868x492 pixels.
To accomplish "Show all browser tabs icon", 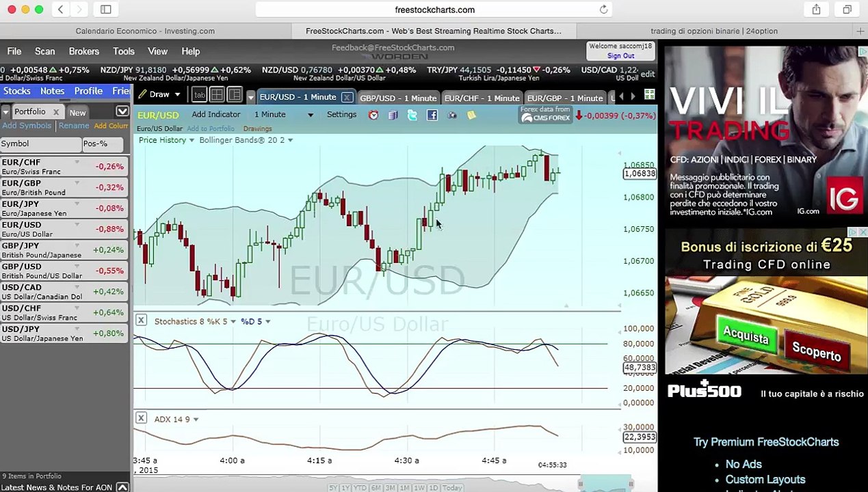I will pos(847,10).
